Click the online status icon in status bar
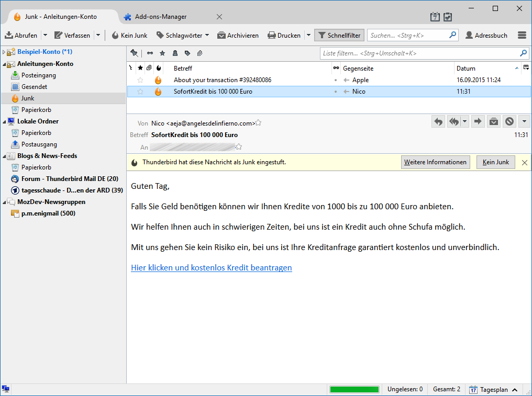Screen dimensions: 532x396 coord(5,389)
